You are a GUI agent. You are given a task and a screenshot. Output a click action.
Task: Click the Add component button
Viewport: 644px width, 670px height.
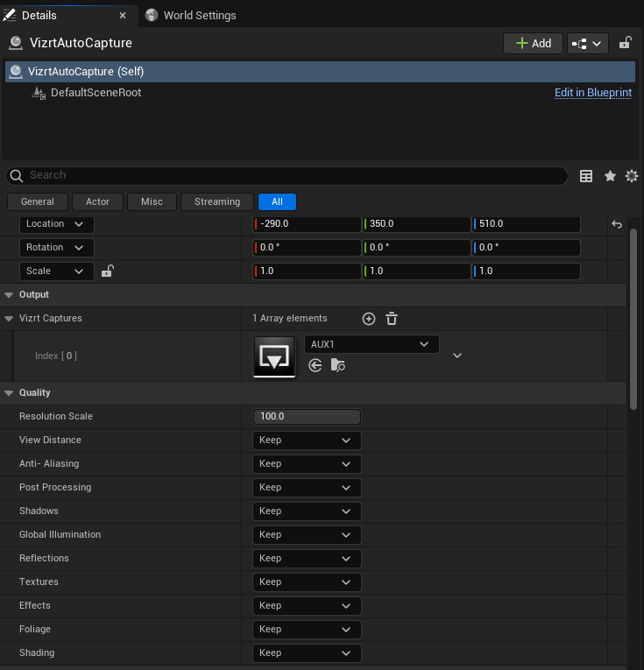[533, 43]
